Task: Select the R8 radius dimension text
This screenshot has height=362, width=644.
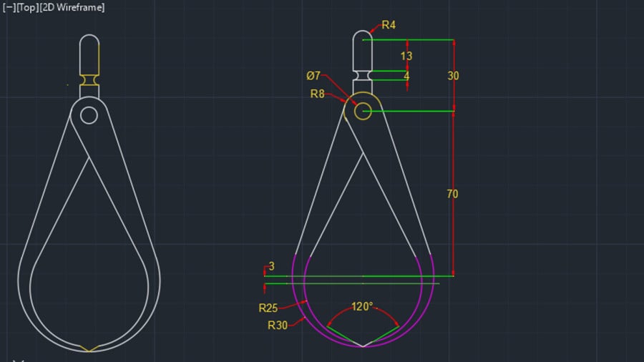Action: 317,94
